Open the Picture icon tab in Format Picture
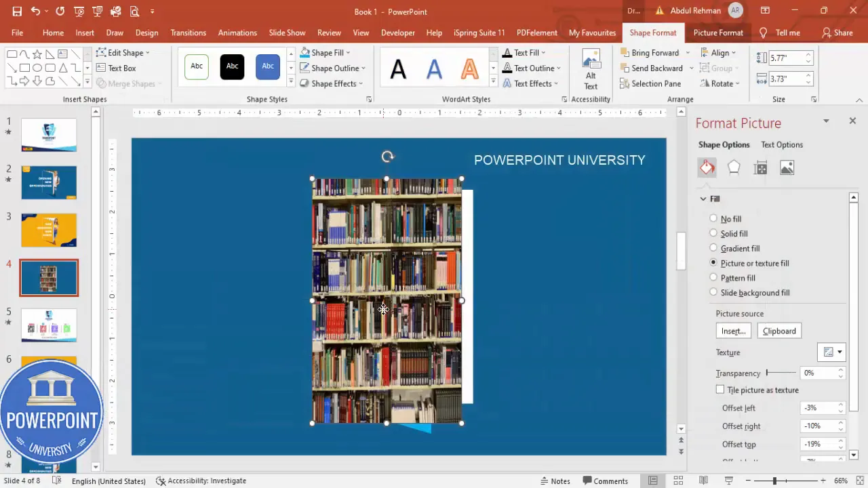The image size is (868, 488). coord(787,167)
